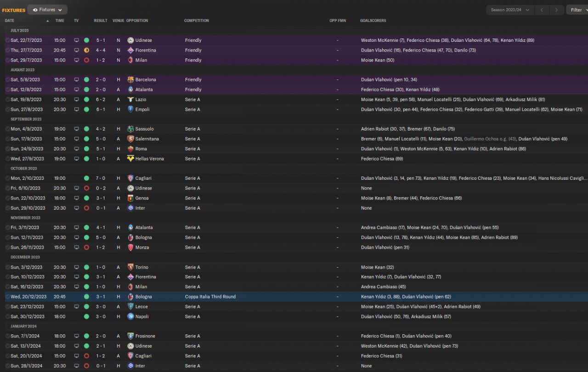Click the 7 - 0 result against Cagliari
The image size is (588, 372).
pyautogui.click(x=101, y=178)
